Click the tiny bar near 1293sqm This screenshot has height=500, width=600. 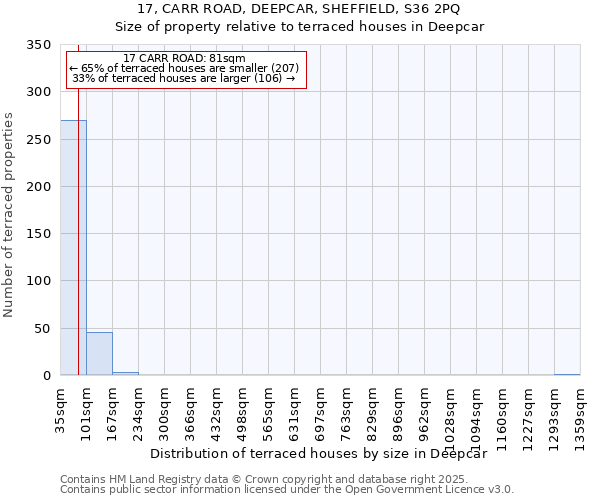coord(566,374)
